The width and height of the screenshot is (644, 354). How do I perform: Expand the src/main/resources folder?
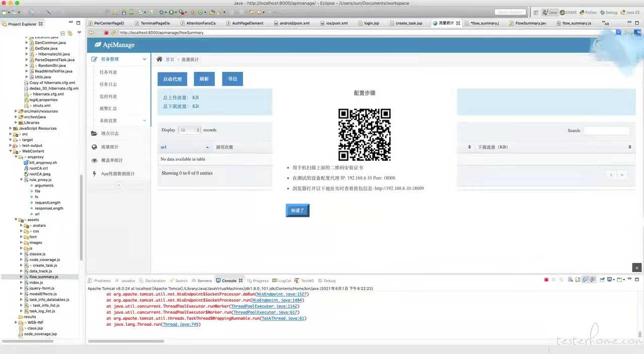point(16,111)
